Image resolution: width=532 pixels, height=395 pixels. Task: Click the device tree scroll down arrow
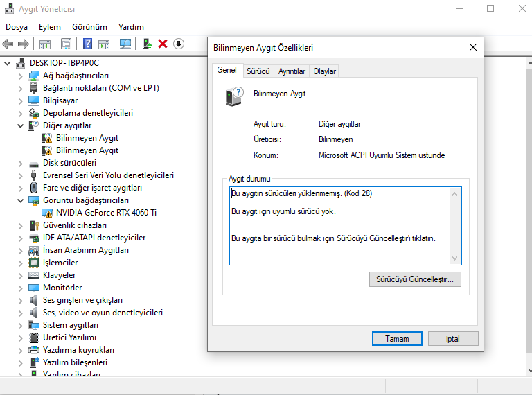(530, 371)
